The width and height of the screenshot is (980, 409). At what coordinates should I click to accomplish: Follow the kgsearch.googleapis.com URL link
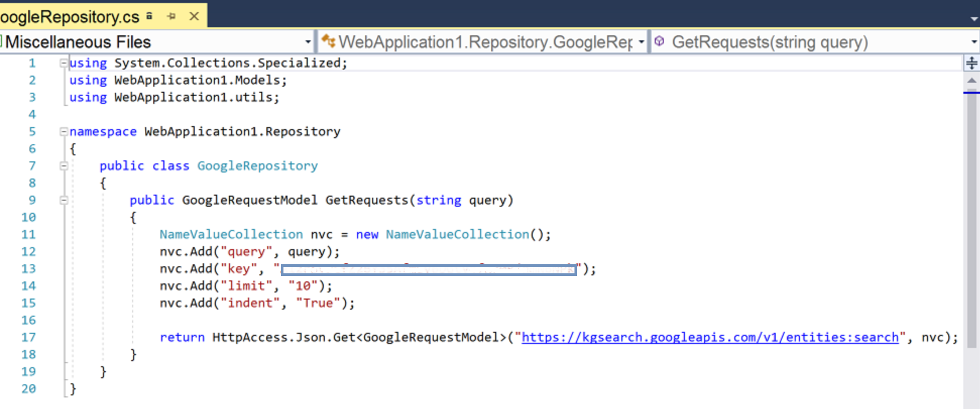click(x=710, y=337)
